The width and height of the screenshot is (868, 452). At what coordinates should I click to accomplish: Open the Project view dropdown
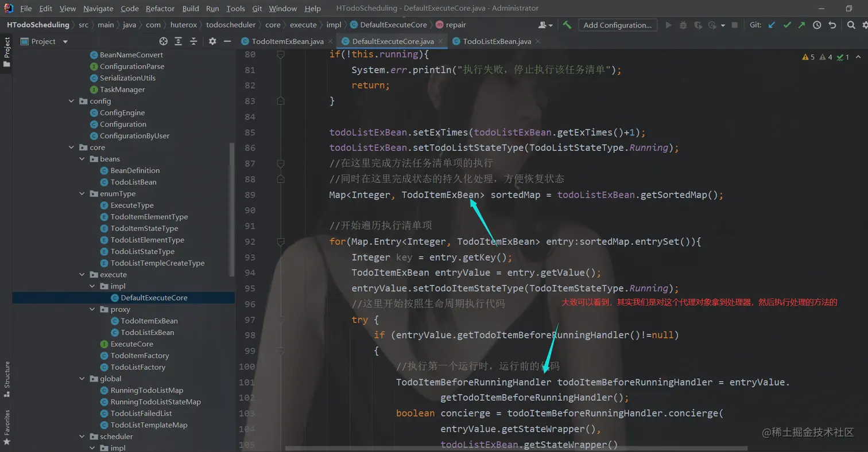tap(45, 41)
